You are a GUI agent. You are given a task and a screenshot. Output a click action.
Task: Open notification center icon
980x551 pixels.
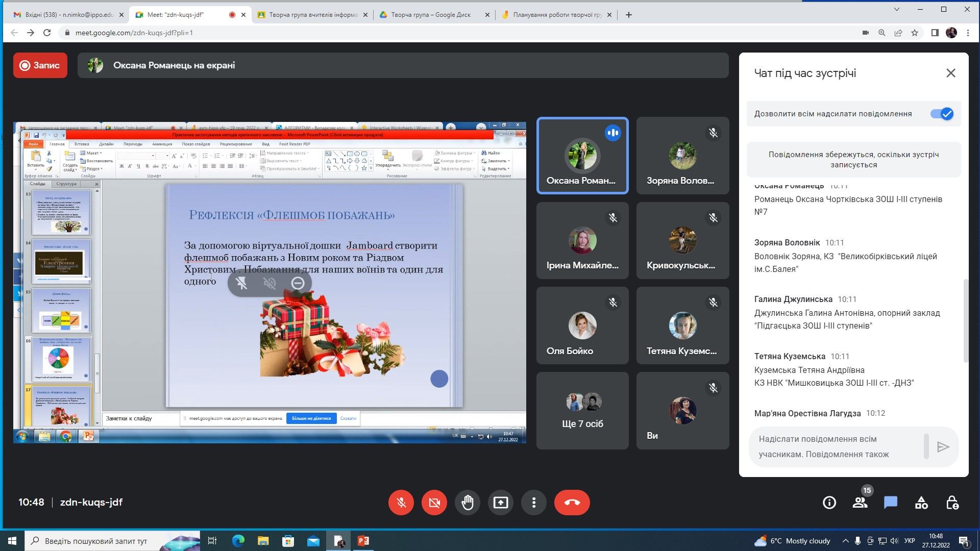[x=964, y=541]
